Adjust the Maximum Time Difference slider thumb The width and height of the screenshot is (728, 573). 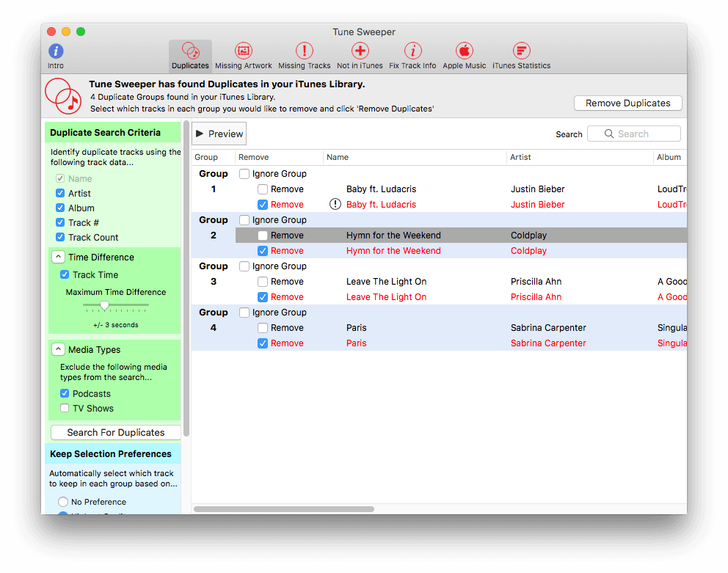(x=104, y=305)
